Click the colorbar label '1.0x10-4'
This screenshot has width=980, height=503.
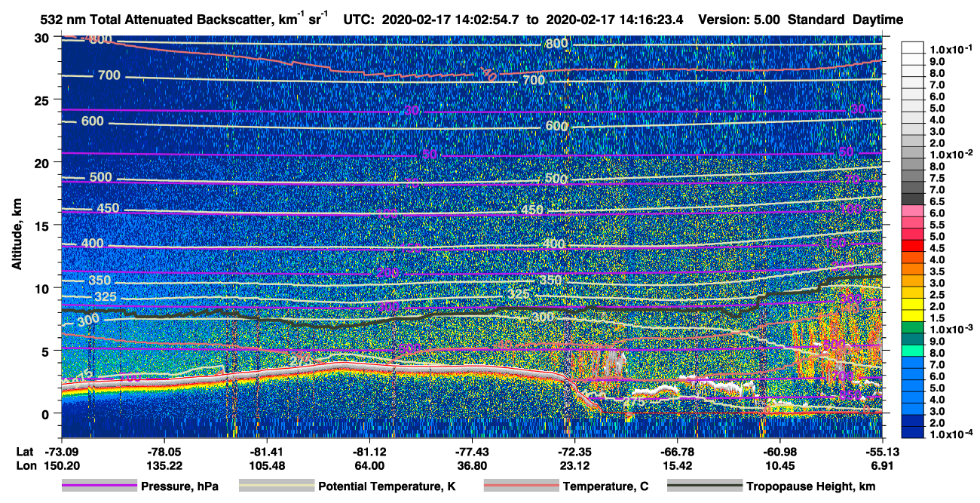pyautogui.click(x=953, y=434)
